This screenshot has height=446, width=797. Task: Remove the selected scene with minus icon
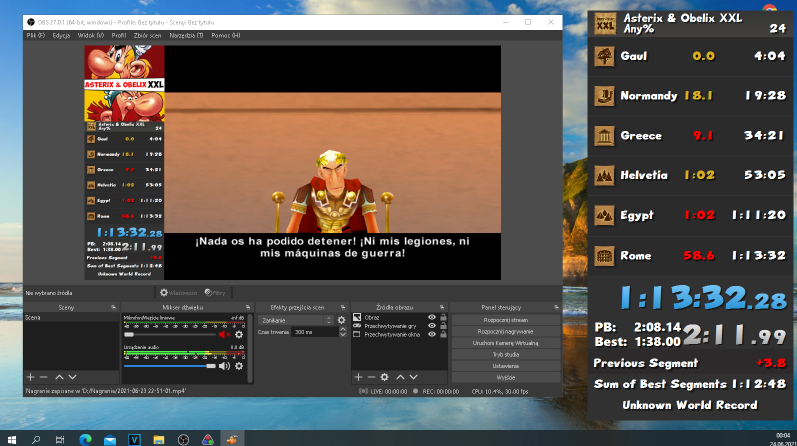(44, 377)
